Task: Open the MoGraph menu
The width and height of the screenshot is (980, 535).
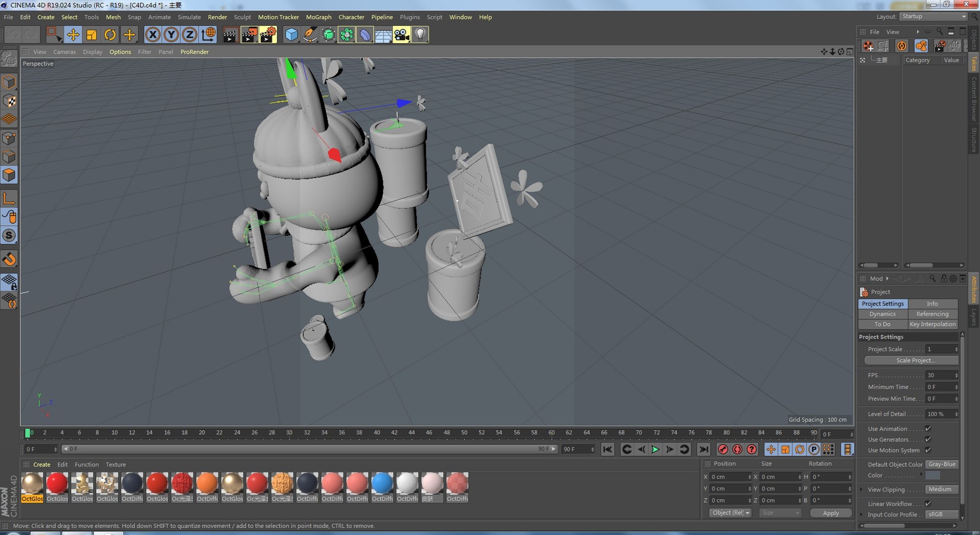Action: point(318,17)
